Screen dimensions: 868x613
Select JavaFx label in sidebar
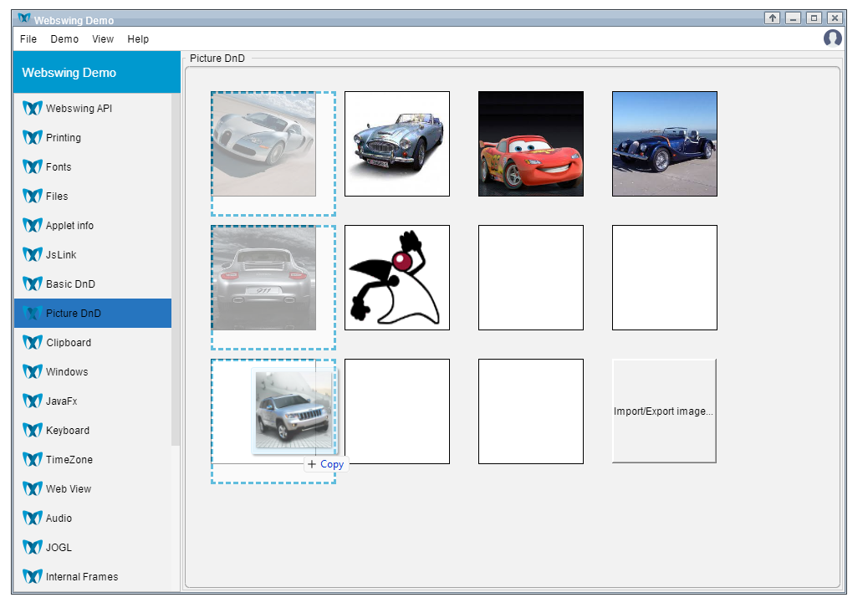(x=61, y=401)
